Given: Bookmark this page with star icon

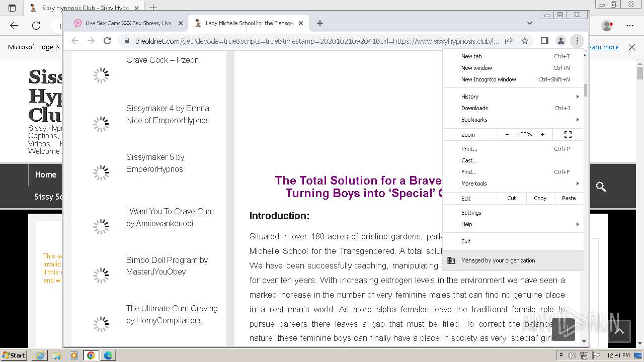Looking at the screenshot, I should click(525, 41).
